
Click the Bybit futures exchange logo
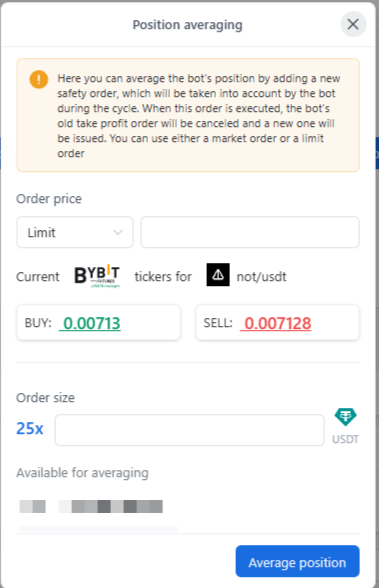(97, 276)
